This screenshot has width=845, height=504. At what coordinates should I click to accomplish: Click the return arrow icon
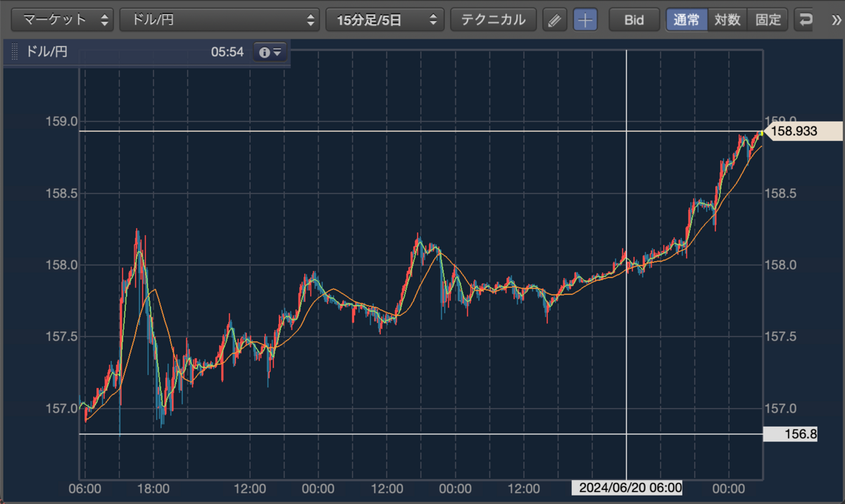[804, 20]
